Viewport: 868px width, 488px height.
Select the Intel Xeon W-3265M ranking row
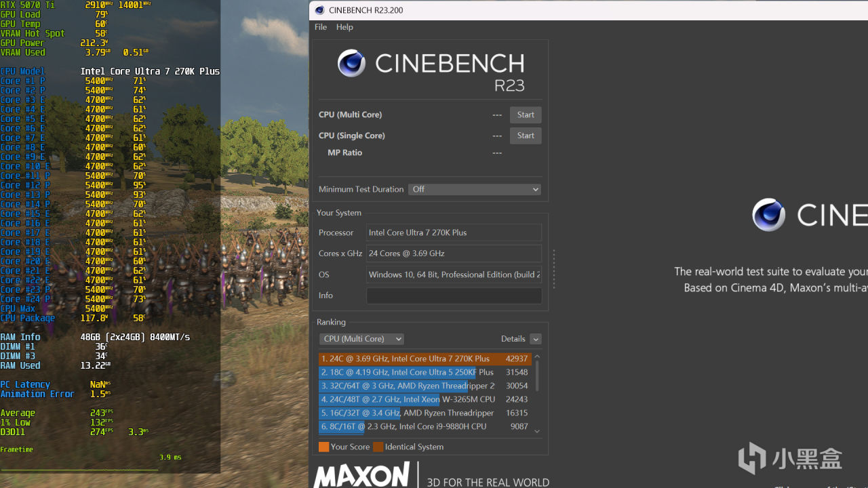click(425, 399)
